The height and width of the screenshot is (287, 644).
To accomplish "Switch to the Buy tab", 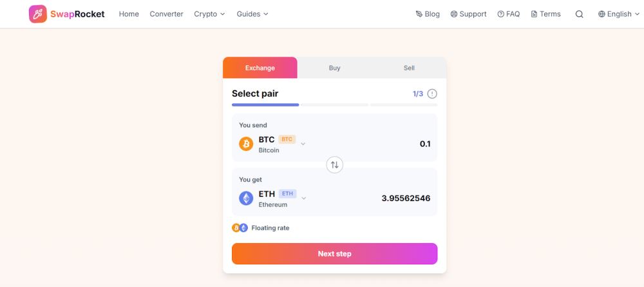I will (334, 68).
